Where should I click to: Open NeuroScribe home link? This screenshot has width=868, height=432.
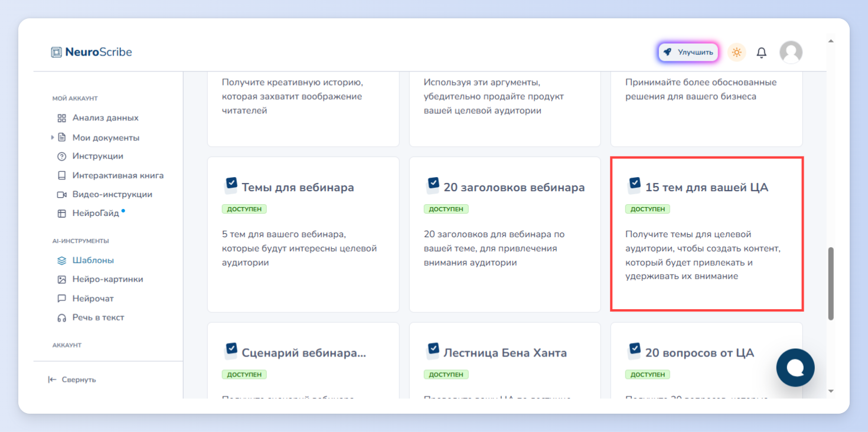click(92, 52)
